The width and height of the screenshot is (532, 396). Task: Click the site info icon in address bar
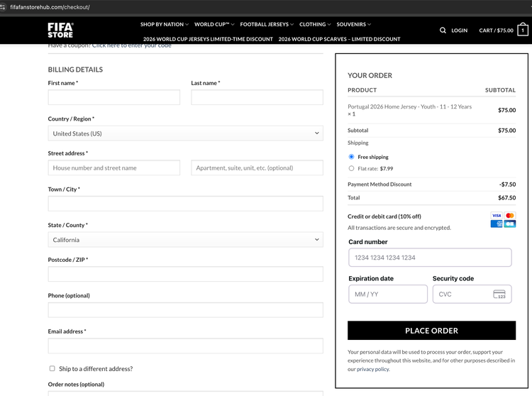click(x=2, y=7)
